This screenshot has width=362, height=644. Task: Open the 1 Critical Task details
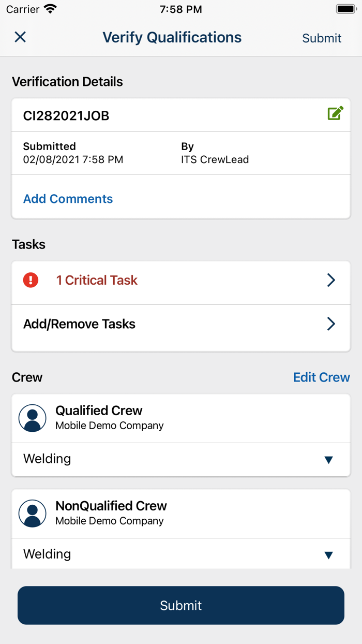point(96,280)
